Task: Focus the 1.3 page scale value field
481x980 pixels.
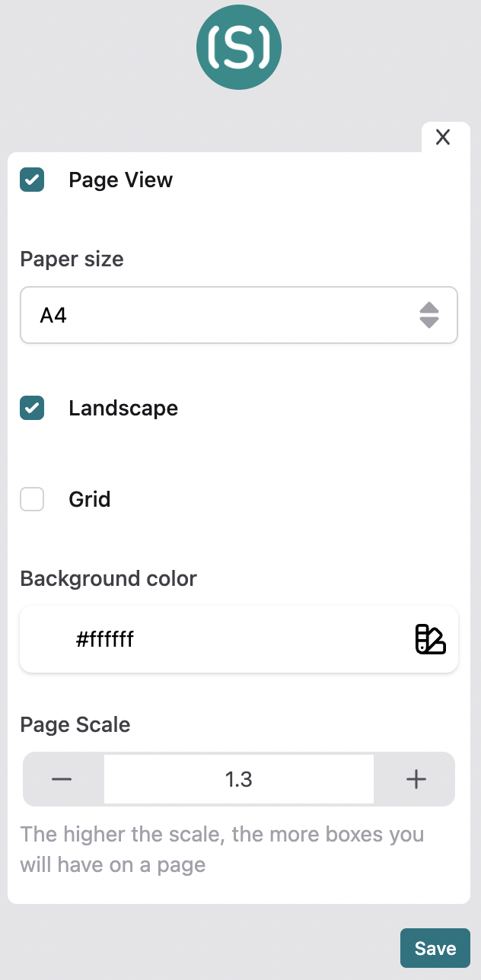Action: tap(239, 779)
